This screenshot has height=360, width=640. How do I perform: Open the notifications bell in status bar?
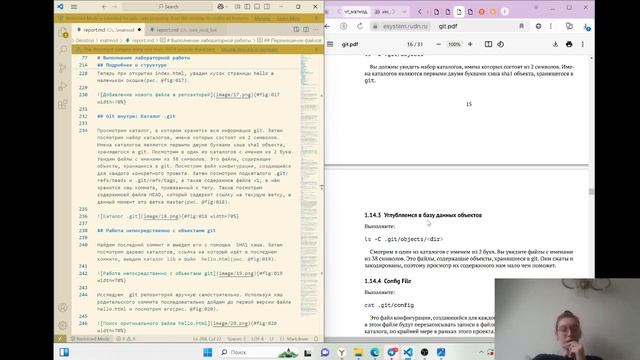pyautogui.click(x=316, y=339)
